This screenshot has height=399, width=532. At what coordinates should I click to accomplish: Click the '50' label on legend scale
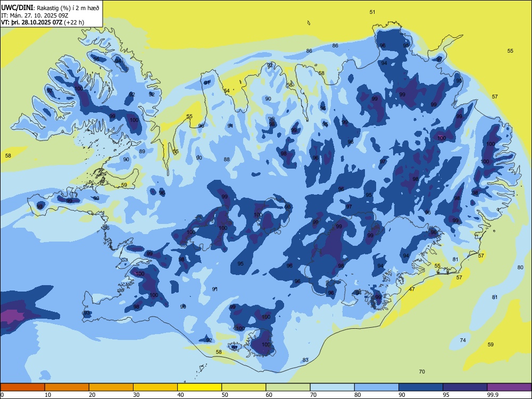(x=225, y=395)
